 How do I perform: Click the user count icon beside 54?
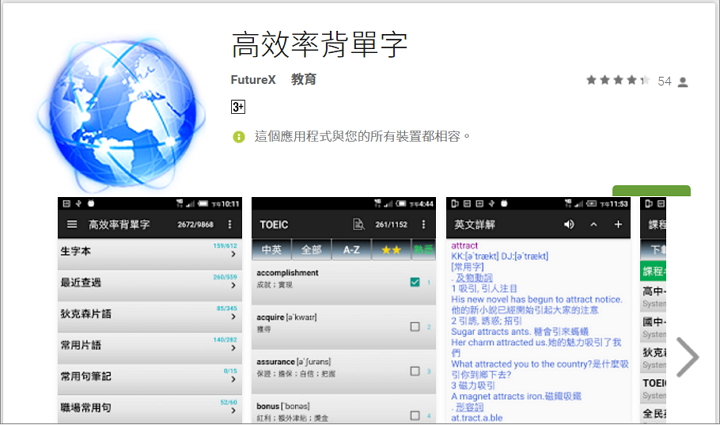tap(683, 82)
